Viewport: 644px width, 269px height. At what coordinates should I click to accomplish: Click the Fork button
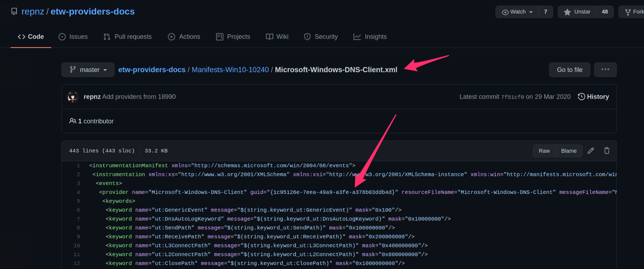(x=632, y=12)
